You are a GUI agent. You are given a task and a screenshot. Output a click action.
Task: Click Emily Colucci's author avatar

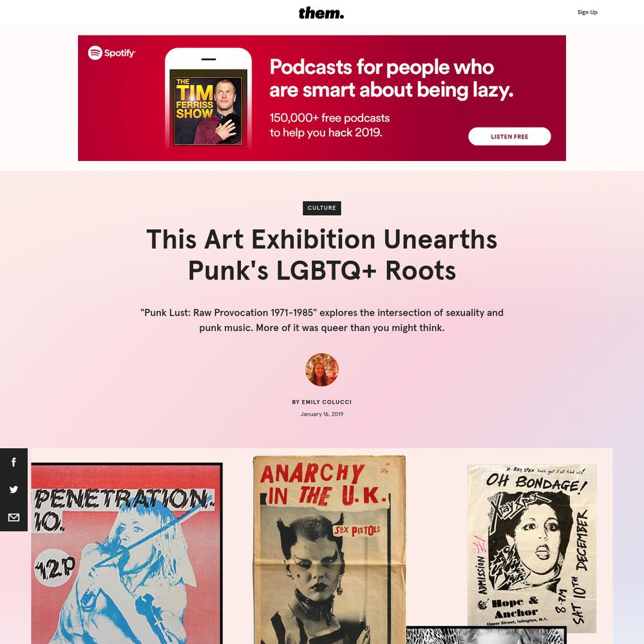[321, 370]
